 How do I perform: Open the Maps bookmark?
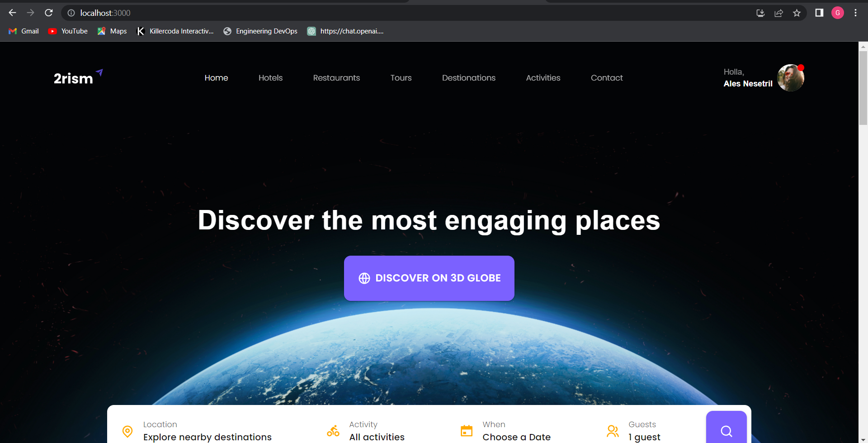(112, 31)
